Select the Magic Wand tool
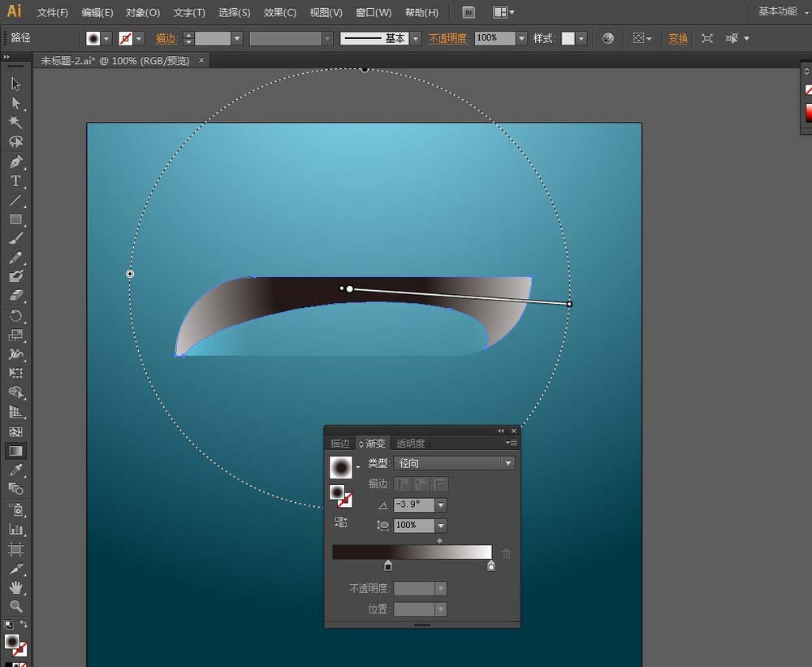812x667 pixels. [x=15, y=122]
